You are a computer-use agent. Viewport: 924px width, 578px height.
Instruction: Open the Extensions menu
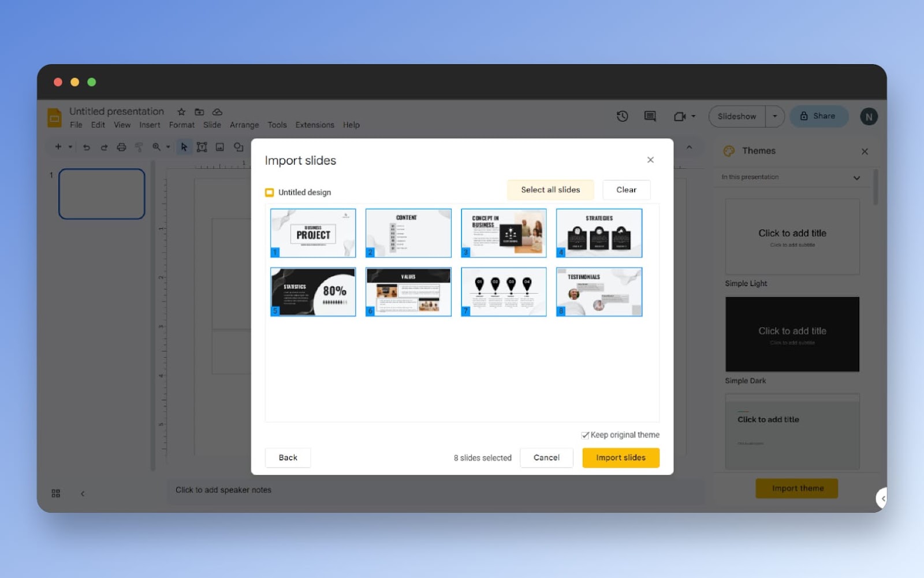click(314, 125)
